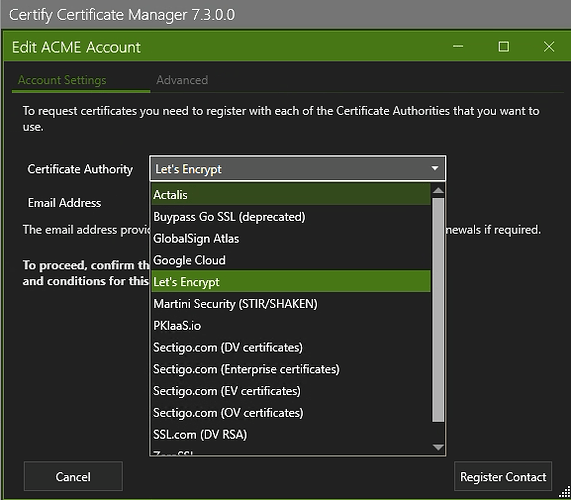571x500 pixels.
Task: Click the window resize grip icon
Action: click(x=565, y=492)
